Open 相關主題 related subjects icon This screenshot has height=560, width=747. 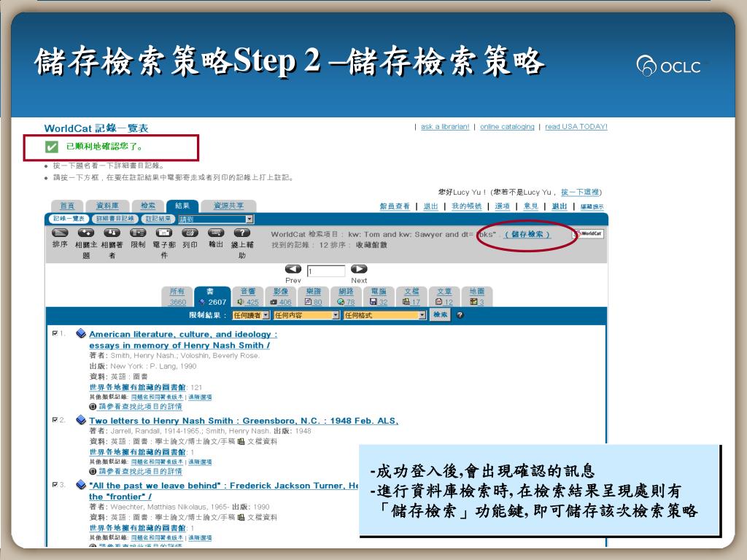coord(86,233)
